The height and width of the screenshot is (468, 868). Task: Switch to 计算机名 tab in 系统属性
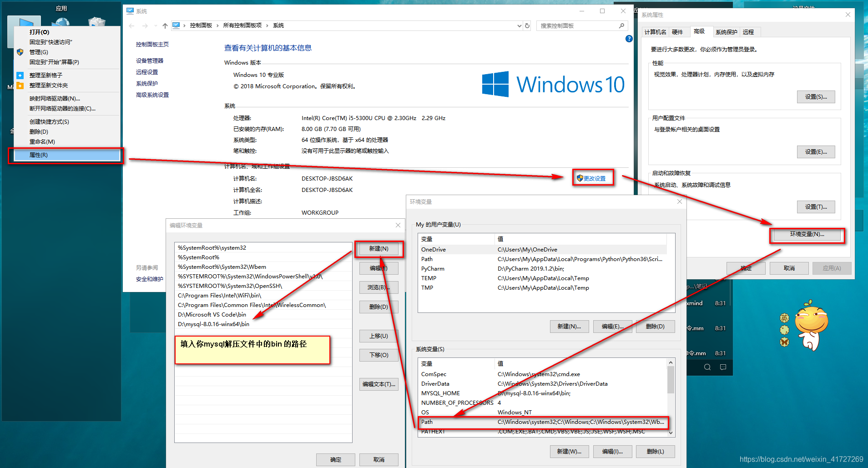[655, 32]
